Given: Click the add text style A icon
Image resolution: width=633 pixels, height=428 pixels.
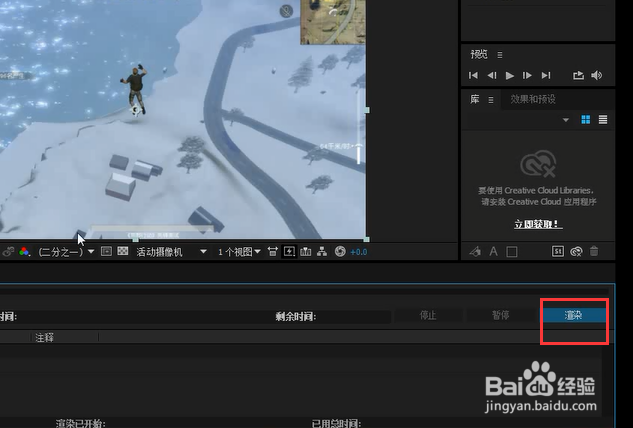Looking at the screenshot, I should 493,252.
